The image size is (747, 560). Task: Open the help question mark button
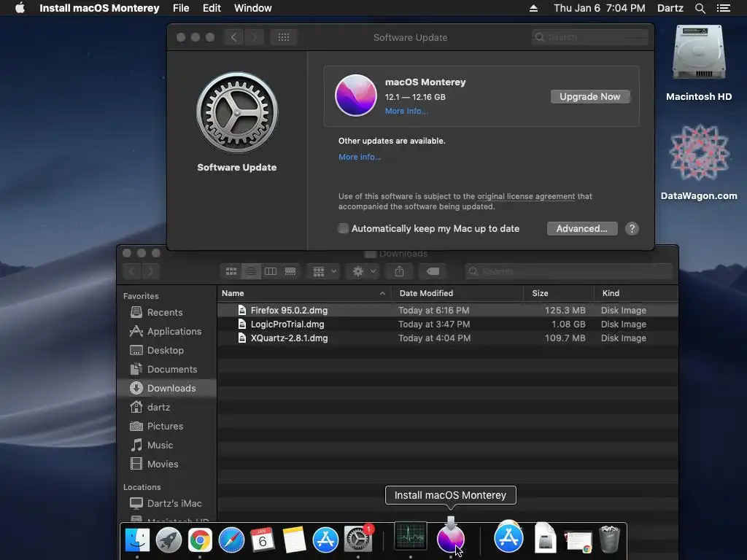click(632, 228)
